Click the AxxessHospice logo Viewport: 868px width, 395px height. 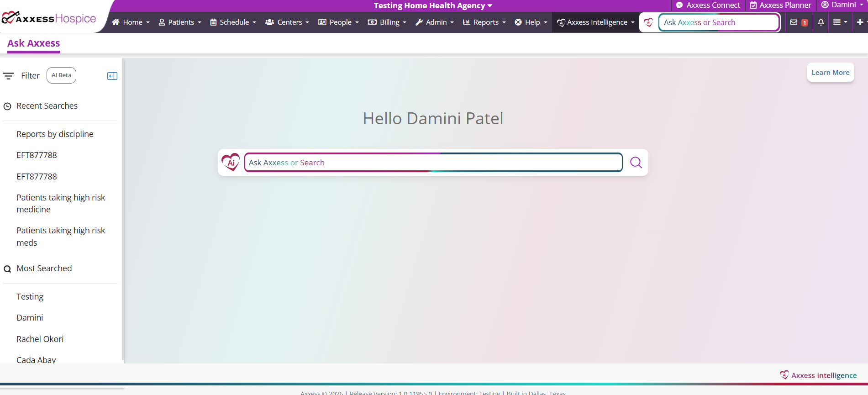click(49, 19)
